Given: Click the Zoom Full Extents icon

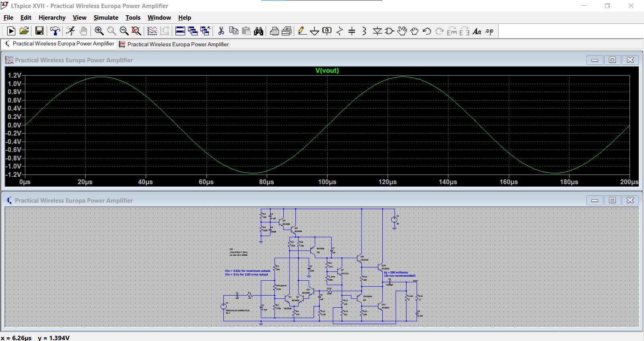Looking at the screenshot, I should click(x=136, y=31).
